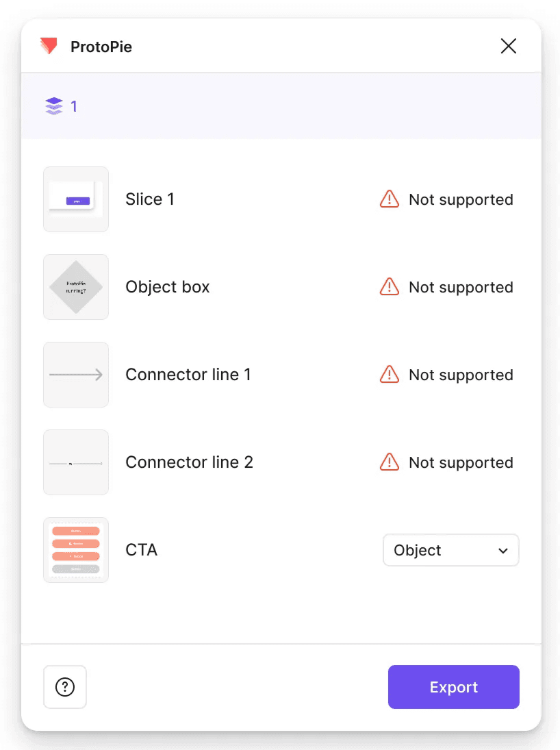Click the Connector line 2 preview image
560x750 pixels.
point(75,462)
